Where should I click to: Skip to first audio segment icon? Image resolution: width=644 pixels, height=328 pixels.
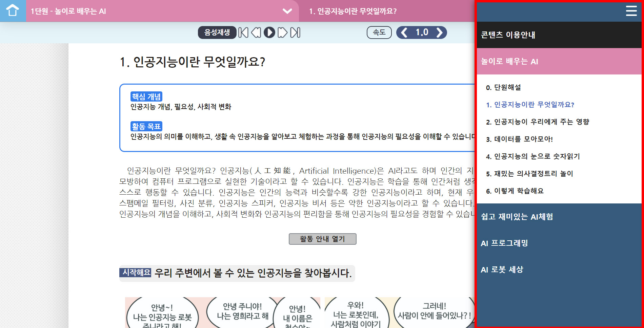(x=243, y=32)
